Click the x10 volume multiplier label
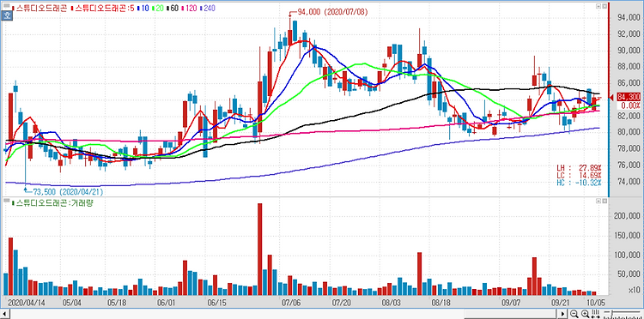644x319 pixels. coord(634,290)
